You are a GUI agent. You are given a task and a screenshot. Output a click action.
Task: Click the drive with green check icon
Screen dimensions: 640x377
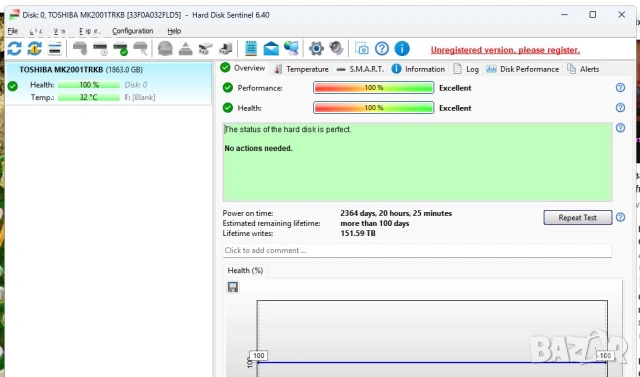tap(120, 49)
